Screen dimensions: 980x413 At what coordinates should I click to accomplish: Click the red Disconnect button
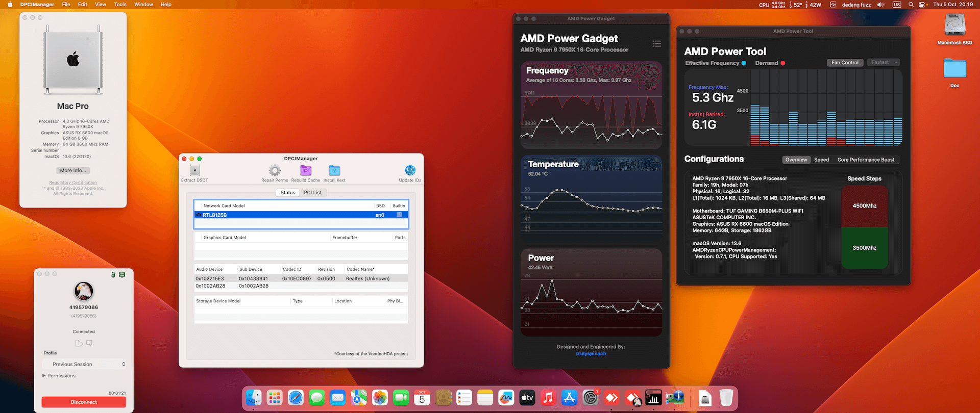pyautogui.click(x=84, y=402)
